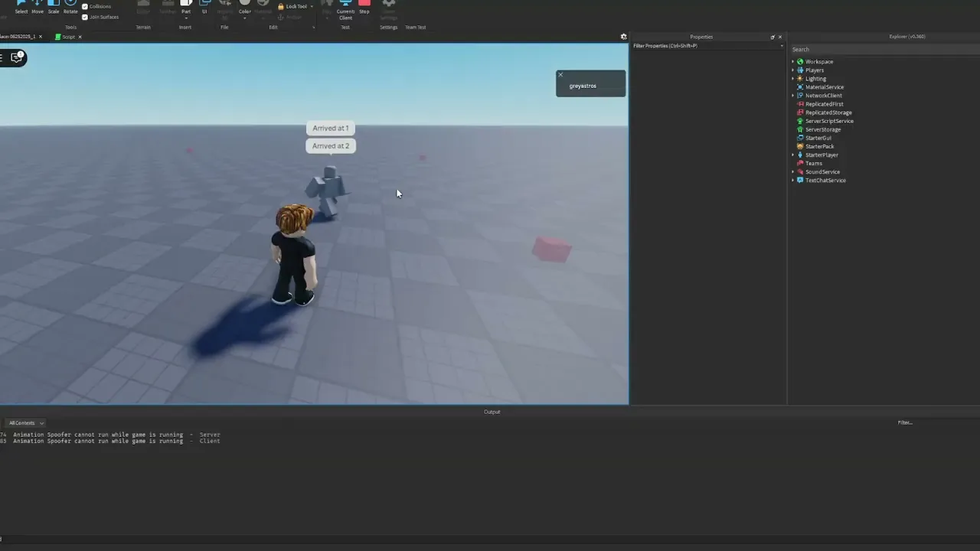Click the StarterGui icon
This screenshot has height=551, width=980.
click(x=800, y=138)
